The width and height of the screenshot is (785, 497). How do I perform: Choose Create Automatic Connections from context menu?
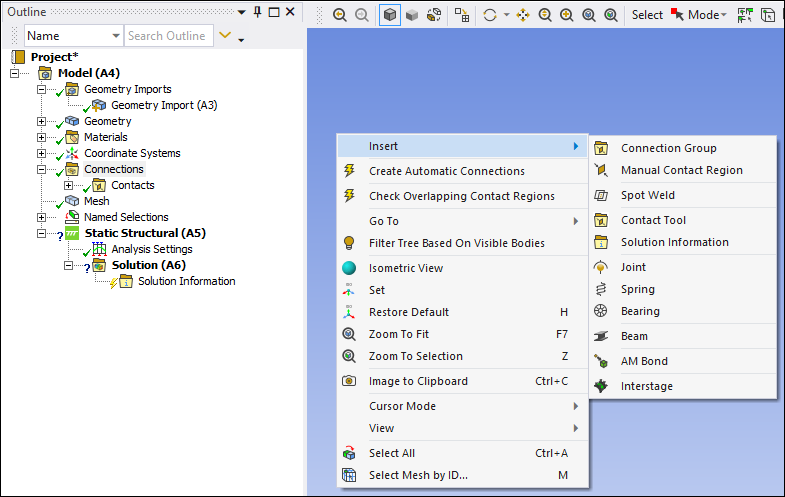click(446, 171)
